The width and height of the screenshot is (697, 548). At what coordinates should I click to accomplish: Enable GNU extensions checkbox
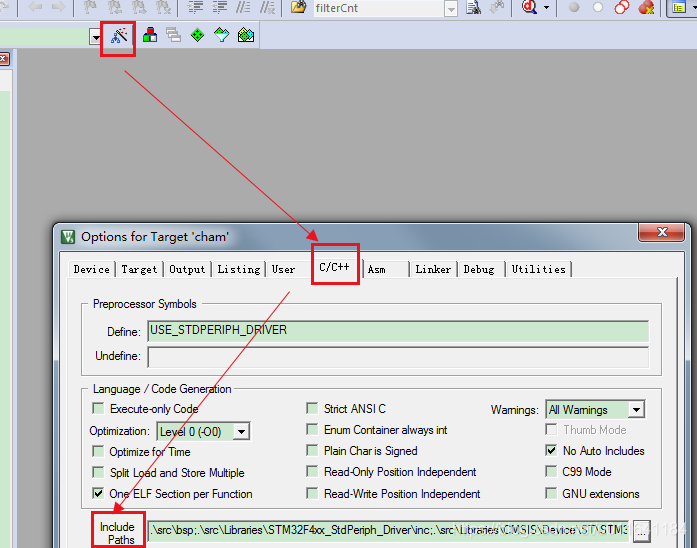551,493
